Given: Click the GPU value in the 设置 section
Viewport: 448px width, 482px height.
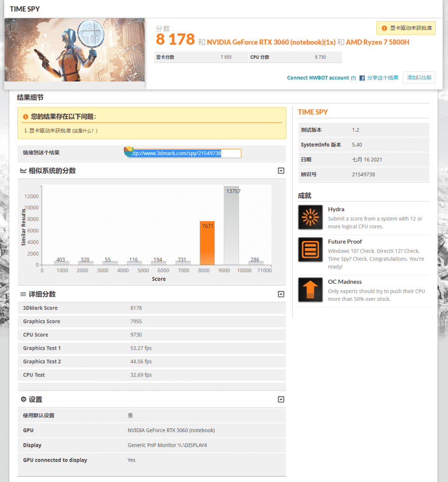Looking at the screenshot, I should 171,430.
